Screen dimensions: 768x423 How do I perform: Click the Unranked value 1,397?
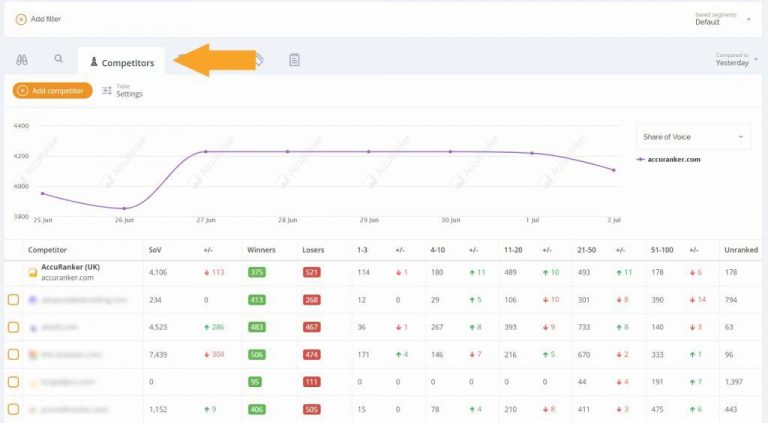pos(734,382)
